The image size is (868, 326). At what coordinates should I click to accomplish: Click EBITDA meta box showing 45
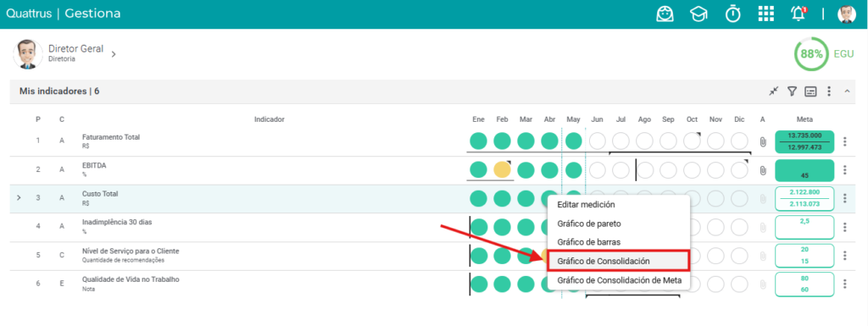tap(804, 170)
